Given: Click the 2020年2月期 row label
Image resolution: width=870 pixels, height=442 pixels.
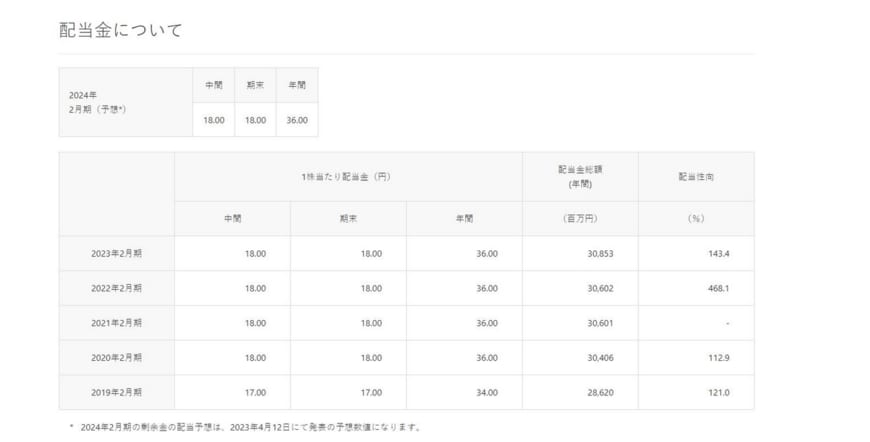Looking at the screenshot, I should [x=117, y=358].
